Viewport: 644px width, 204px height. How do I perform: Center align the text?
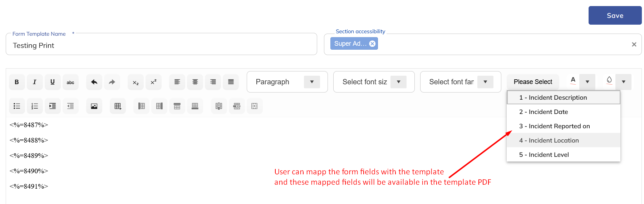[195, 82]
